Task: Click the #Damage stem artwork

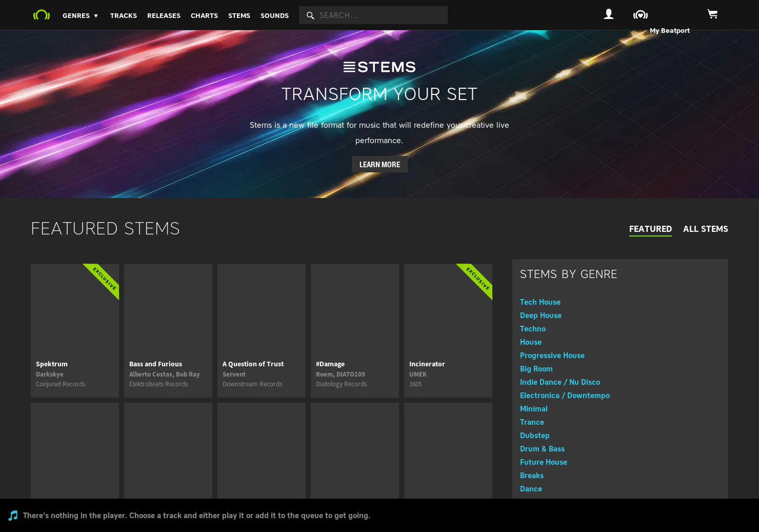Action: [354, 308]
